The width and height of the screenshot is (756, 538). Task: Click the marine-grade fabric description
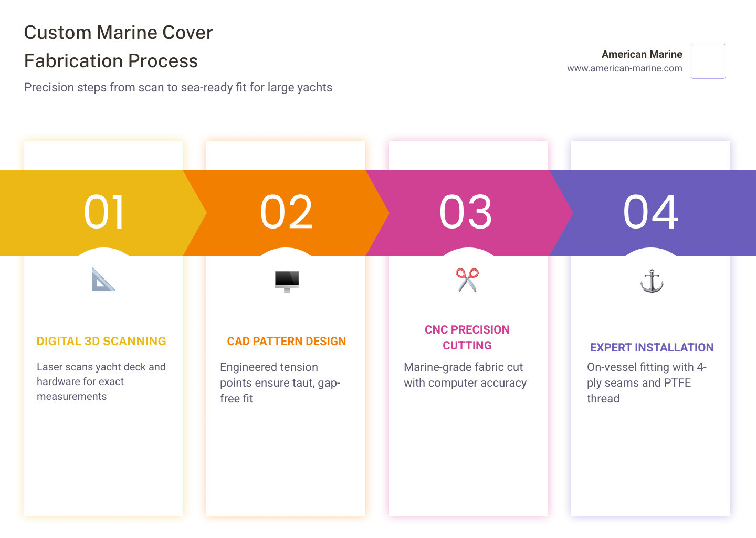pos(465,375)
